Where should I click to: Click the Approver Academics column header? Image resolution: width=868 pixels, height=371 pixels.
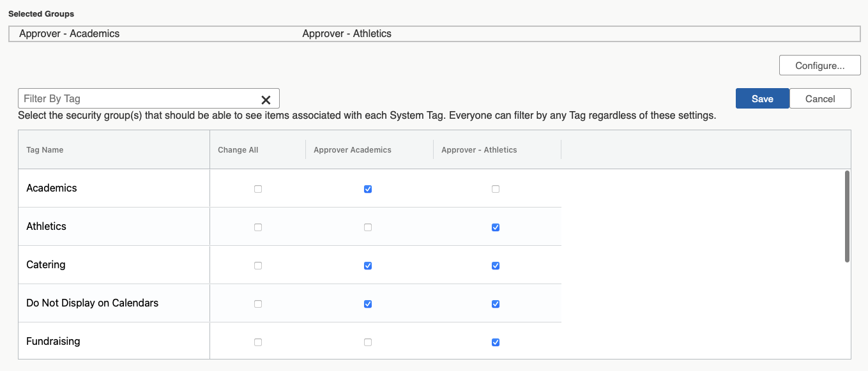click(x=352, y=149)
